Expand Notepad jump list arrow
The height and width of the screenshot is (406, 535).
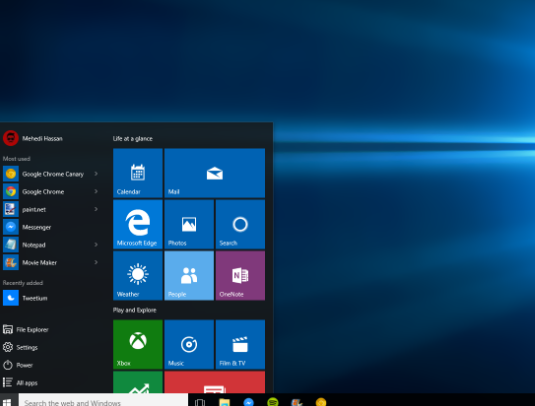[96, 245]
